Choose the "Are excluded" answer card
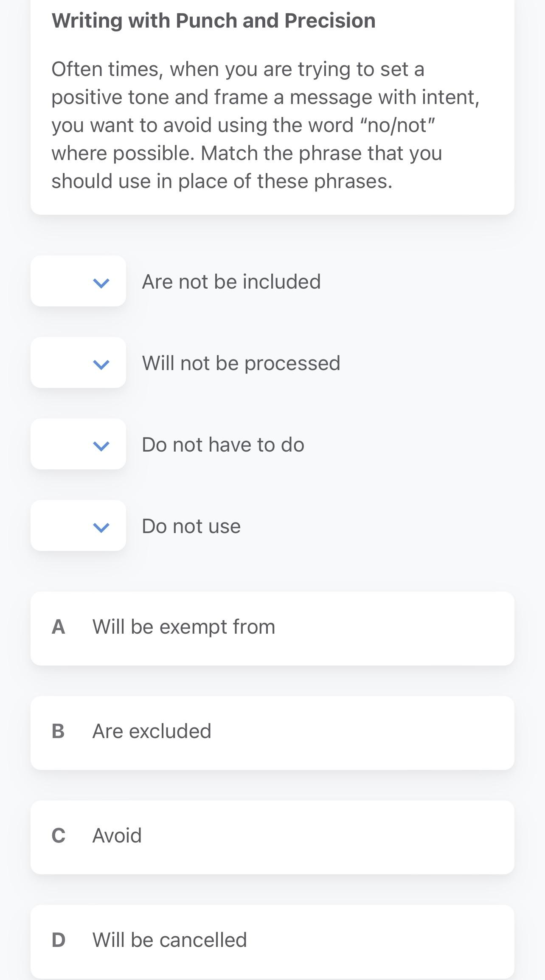The image size is (545, 980). click(x=272, y=733)
